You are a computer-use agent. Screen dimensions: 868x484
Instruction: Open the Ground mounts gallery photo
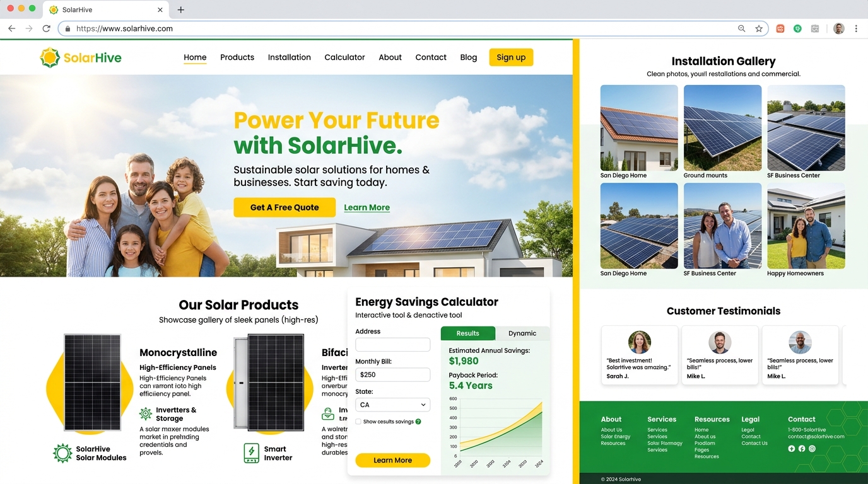[722, 127]
